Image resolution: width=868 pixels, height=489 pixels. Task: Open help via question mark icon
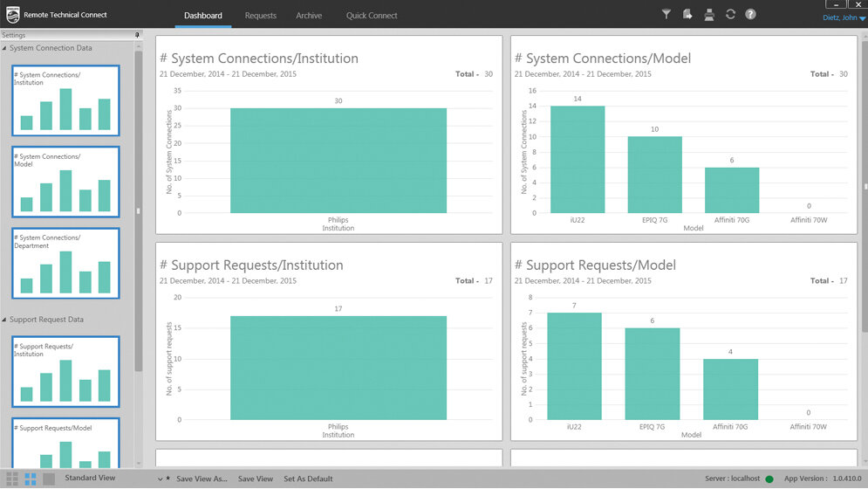tap(750, 14)
